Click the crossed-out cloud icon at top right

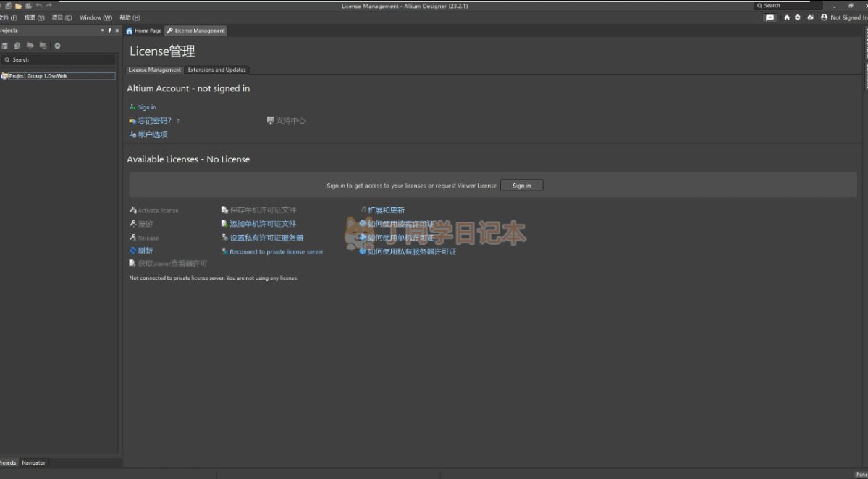click(x=810, y=17)
